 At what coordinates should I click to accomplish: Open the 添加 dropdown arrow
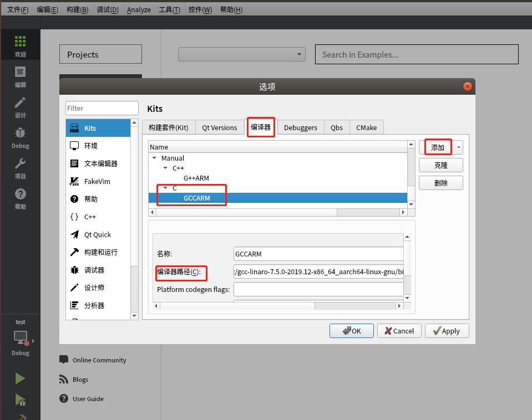(x=458, y=147)
